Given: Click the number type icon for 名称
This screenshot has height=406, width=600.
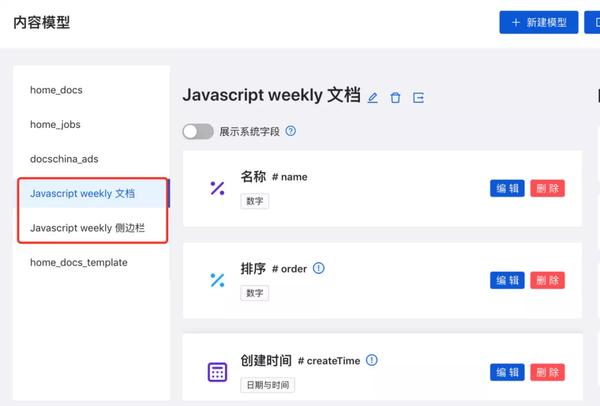Looking at the screenshot, I should [x=217, y=188].
